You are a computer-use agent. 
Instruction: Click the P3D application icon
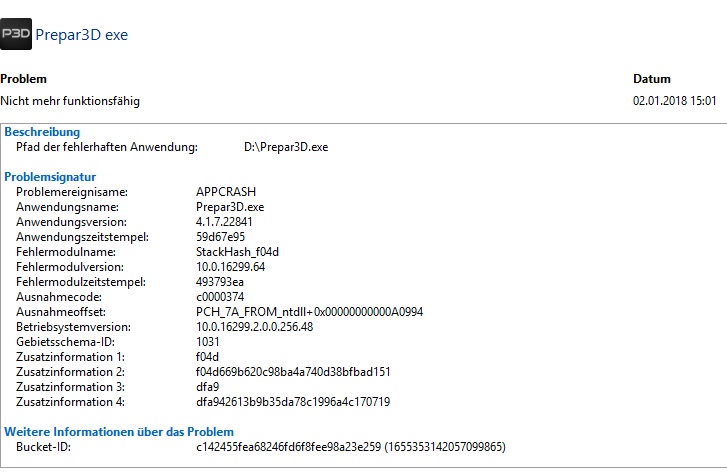click(x=16, y=34)
